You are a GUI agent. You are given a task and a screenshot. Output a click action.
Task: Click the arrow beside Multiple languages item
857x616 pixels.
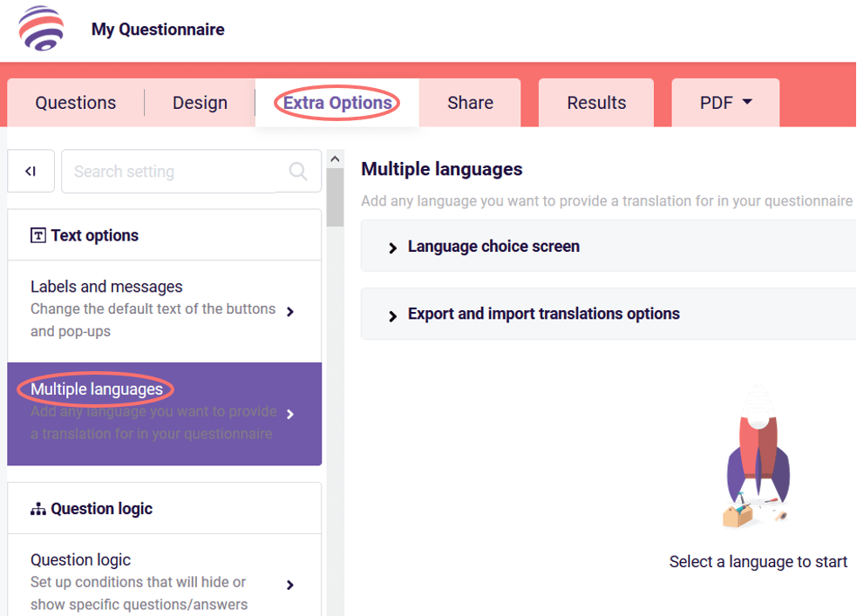[x=290, y=415]
